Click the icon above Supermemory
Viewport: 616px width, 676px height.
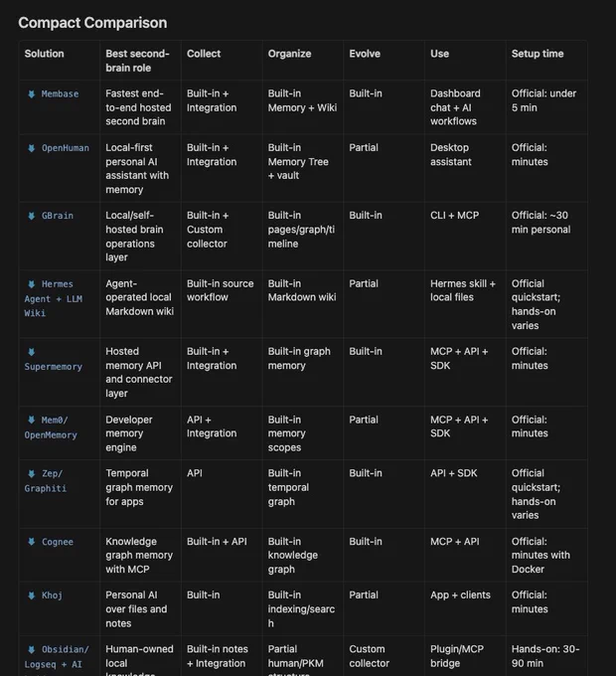point(32,352)
